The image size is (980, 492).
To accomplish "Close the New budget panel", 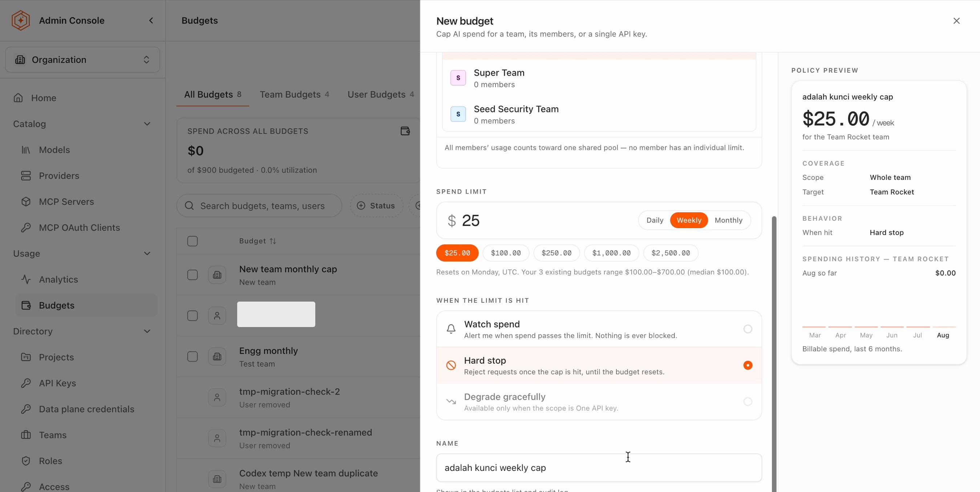I will pyautogui.click(x=956, y=21).
